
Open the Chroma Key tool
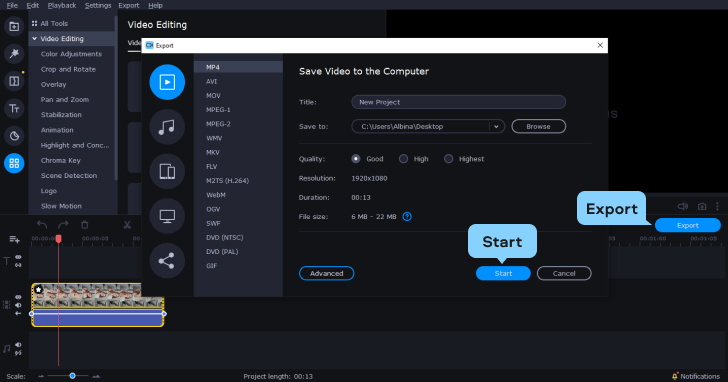point(60,161)
